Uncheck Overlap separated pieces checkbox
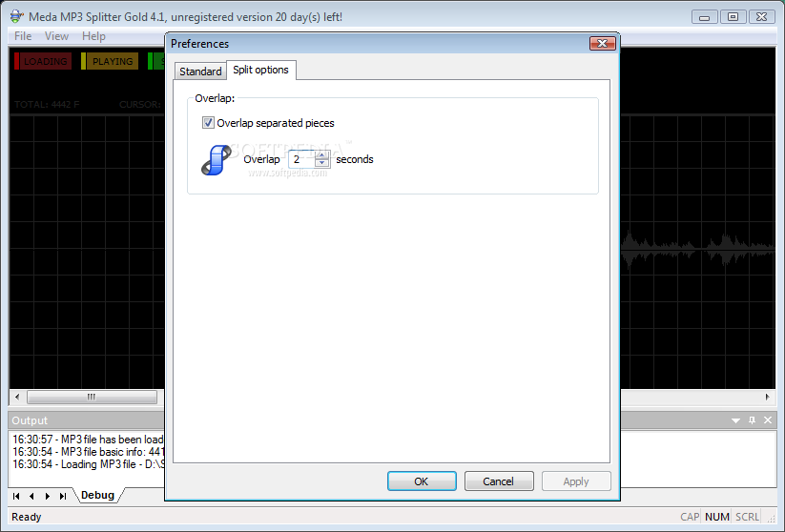Viewport: 785px width, 532px height. [x=208, y=123]
